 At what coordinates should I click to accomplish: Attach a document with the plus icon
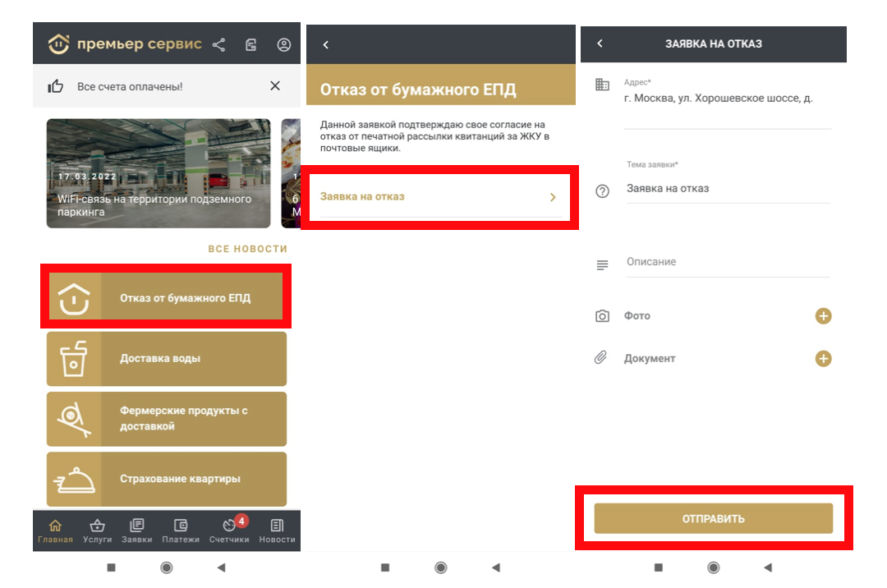pyautogui.click(x=823, y=359)
